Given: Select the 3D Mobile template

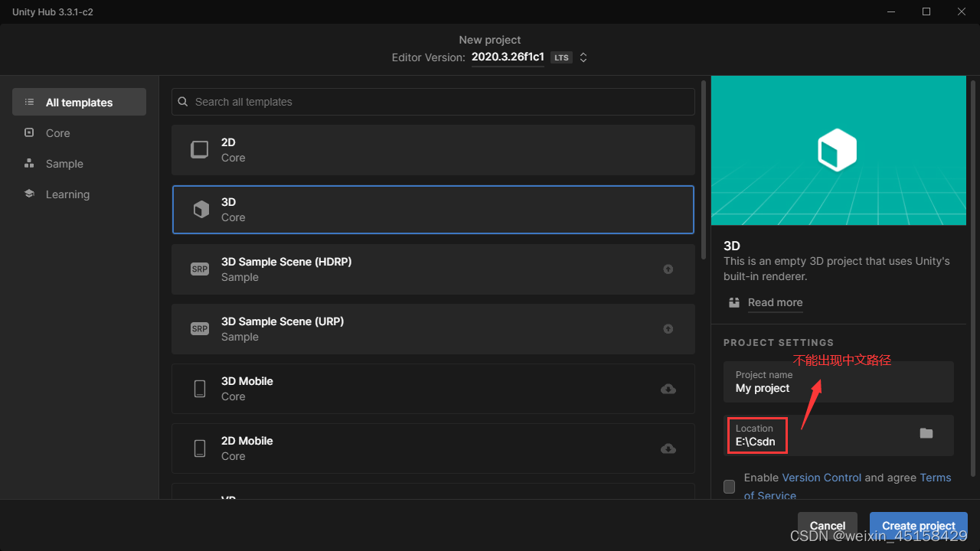Looking at the screenshot, I should pyautogui.click(x=433, y=389).
